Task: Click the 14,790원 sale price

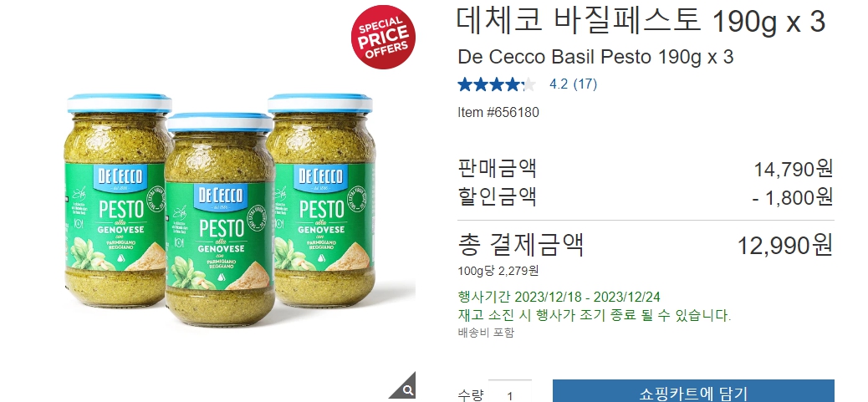Action: [794, 169]
